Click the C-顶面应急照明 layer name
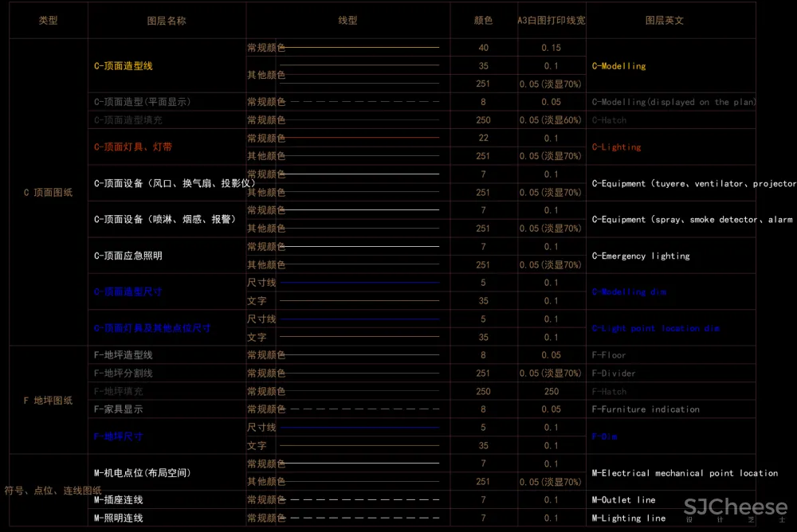The width and height of the screenshot is (797, 532). click(128, 256)
